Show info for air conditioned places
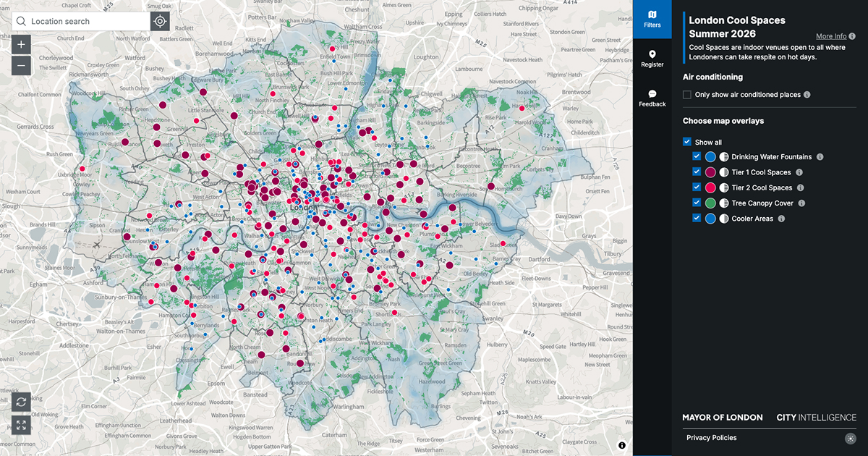 807,95
